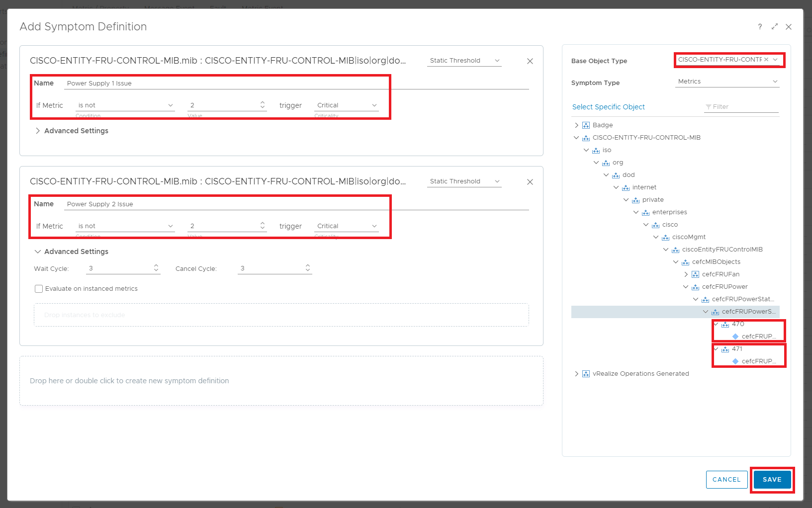The height and width of the screenshot is (508, 812).
Task: Click the expand dialog arrows icon
Action: 775,27
